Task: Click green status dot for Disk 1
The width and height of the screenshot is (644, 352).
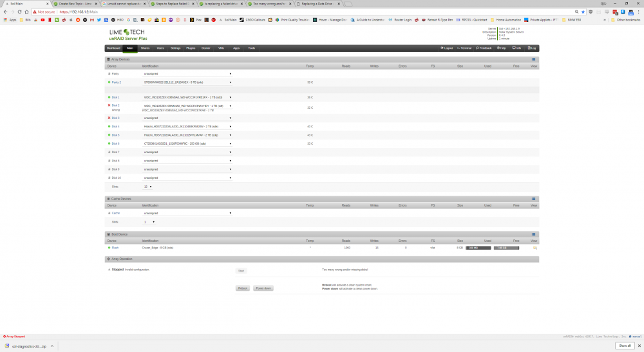Action: point(109,97)
